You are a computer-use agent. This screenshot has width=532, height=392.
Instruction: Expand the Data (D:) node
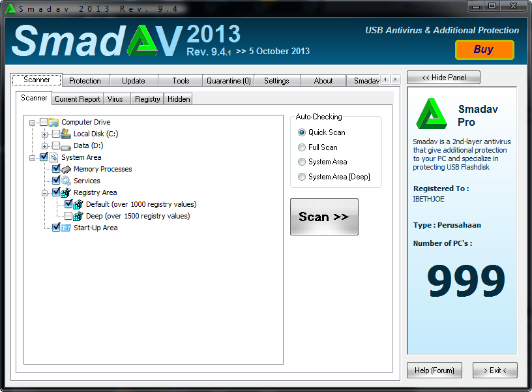tap(44, 146)
